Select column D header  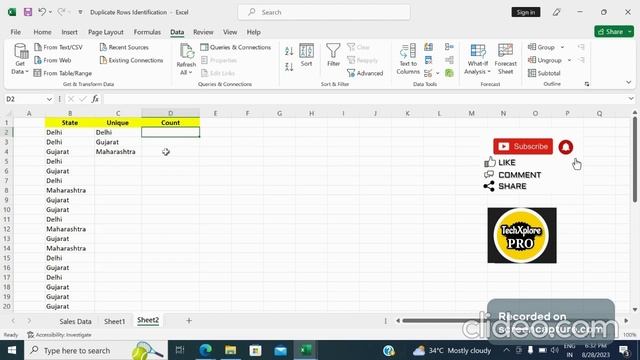[x=171, y=113]
